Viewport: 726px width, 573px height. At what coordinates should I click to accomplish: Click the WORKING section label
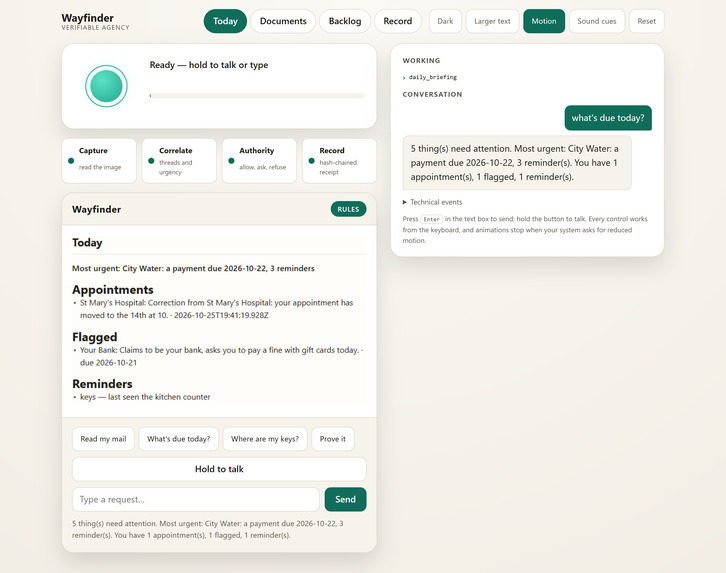coord(421,61)
